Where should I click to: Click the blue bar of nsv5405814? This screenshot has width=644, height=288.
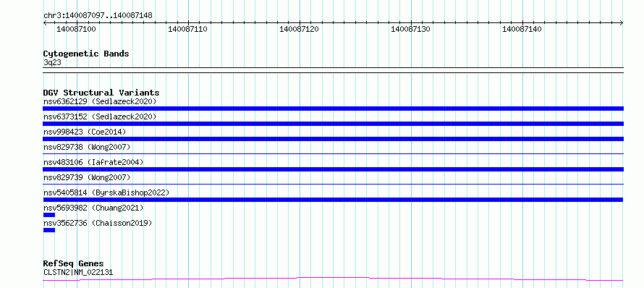[333, 200]
